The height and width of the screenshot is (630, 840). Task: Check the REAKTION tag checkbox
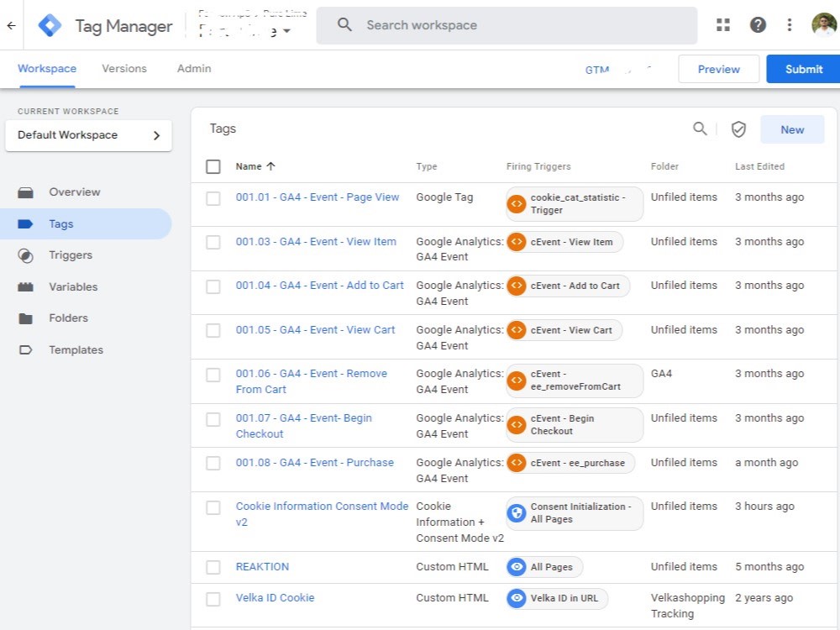[213, 567]
